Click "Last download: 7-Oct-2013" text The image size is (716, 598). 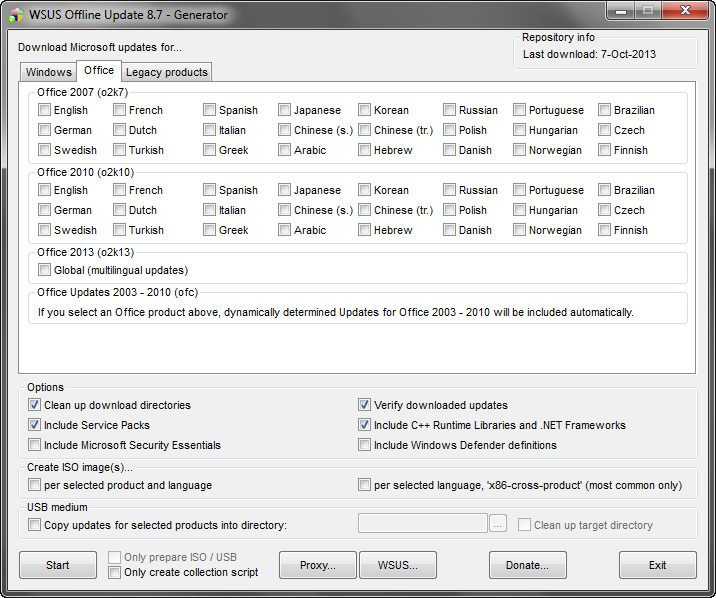coord(589,54)
